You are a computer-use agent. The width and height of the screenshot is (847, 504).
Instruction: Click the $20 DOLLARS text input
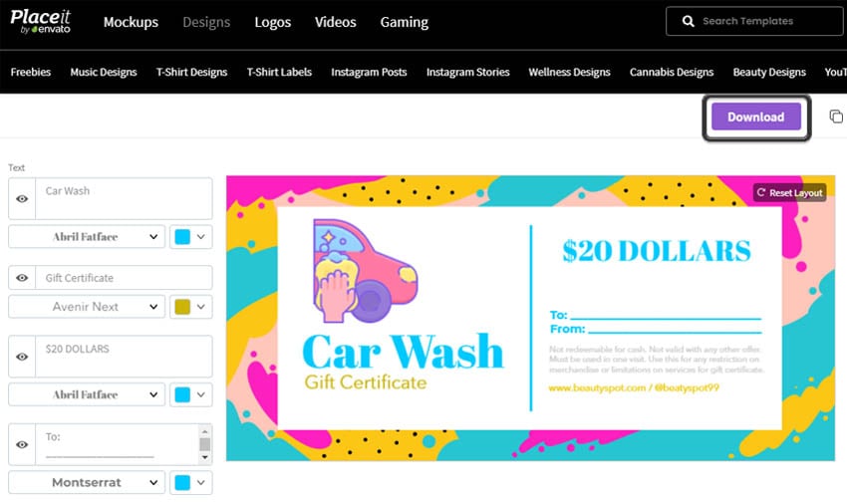coord(124,357)
